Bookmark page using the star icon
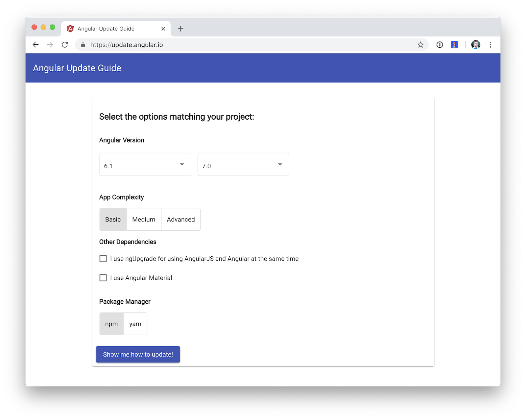526x420 pixels. [420, 45]
